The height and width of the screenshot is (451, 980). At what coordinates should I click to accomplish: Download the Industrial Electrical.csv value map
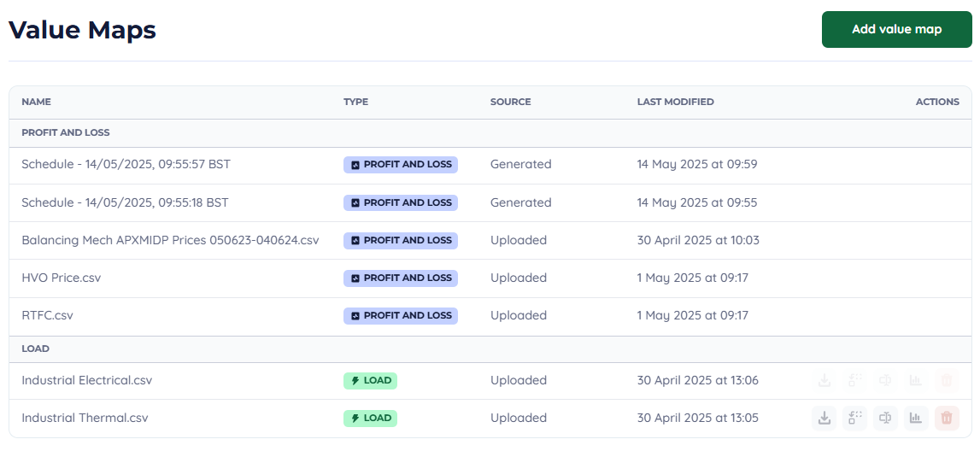click(x=824, y=380)
